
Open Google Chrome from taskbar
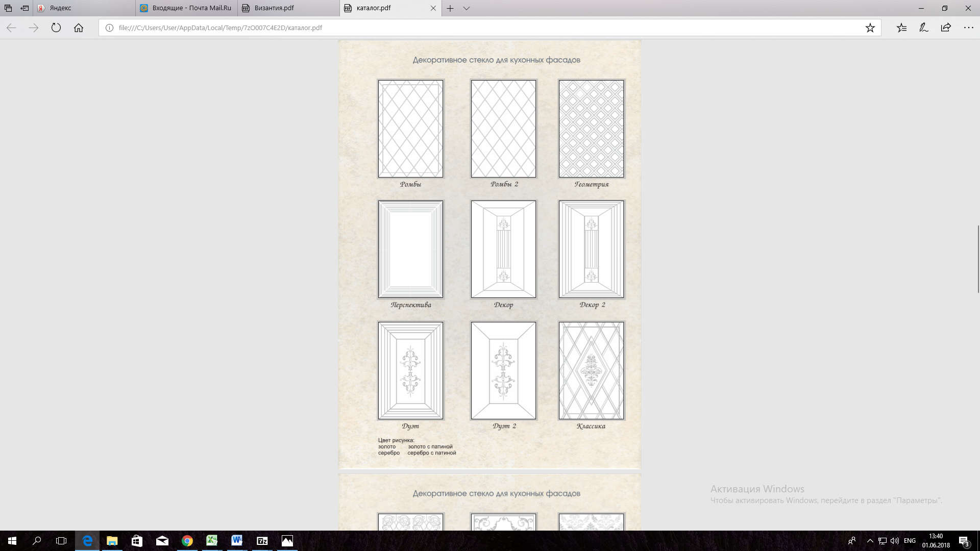pyautogui.click(x=187, y=541)
